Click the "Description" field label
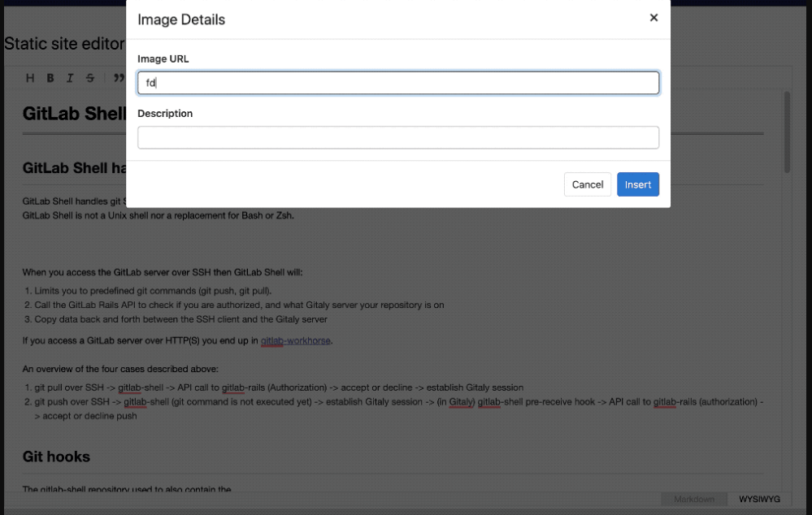Image resolution: width=812 pixels, height=515 pixels. [x=165, y=114]
